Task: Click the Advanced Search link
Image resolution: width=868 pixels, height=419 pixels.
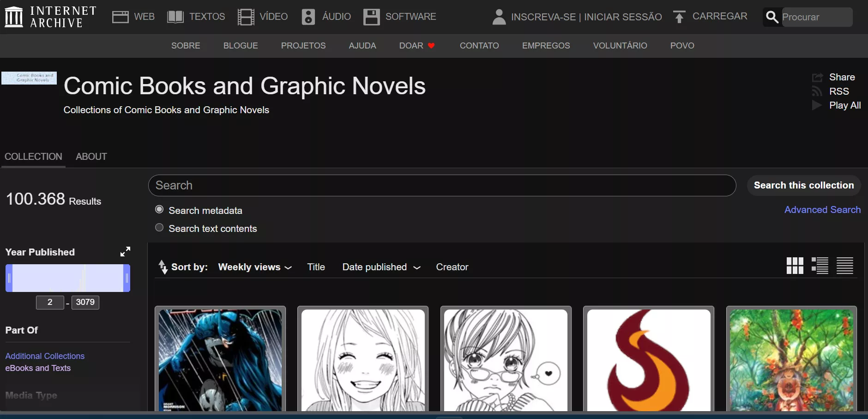Action: pos(822,210)
